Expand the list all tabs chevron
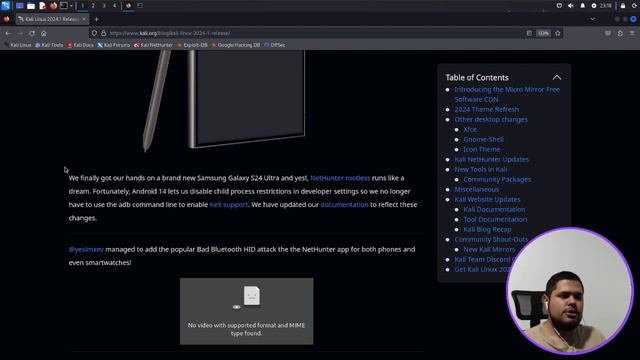 tap(592, 19)
